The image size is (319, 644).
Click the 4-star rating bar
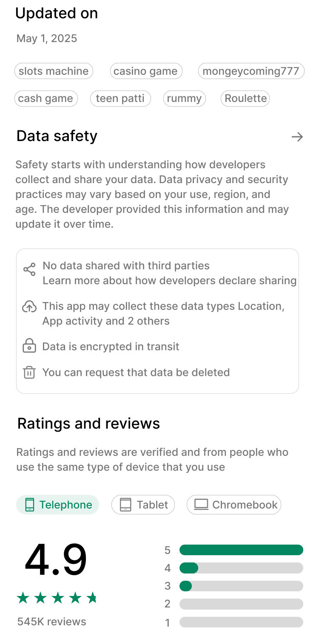(x=241, y=568)
